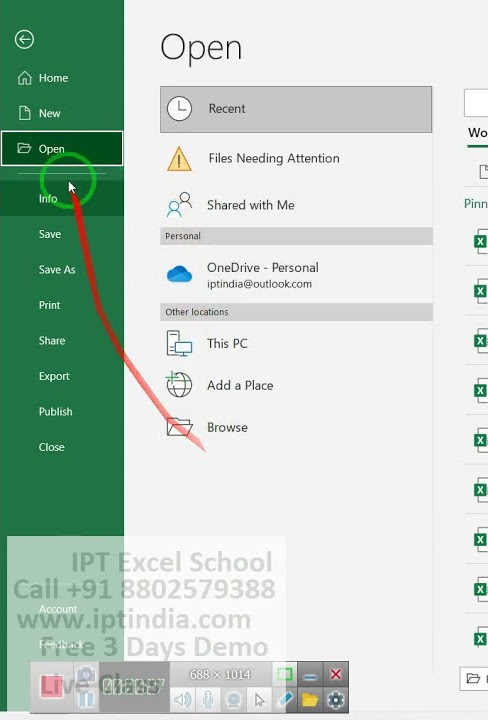Click the search box above Workbooks tab
The width and height of the screenshot is (488, 720).
[476, 103]
